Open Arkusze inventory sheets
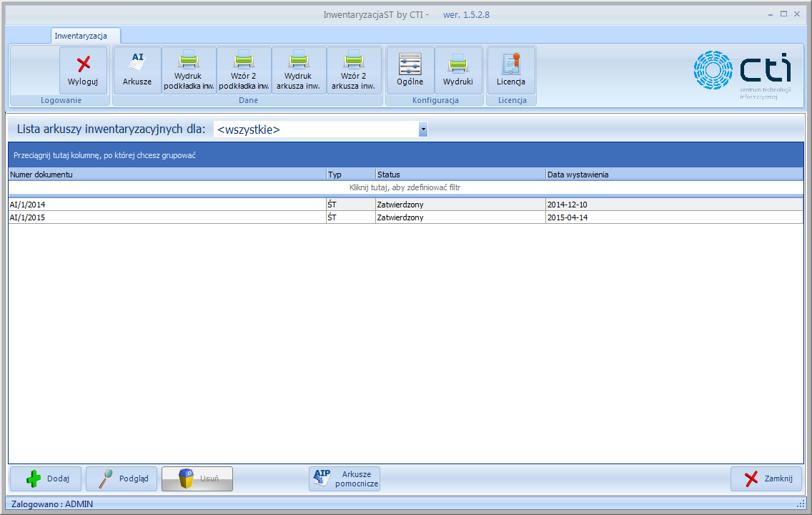Viewport: 812px width, 515px height. point(137,71)
